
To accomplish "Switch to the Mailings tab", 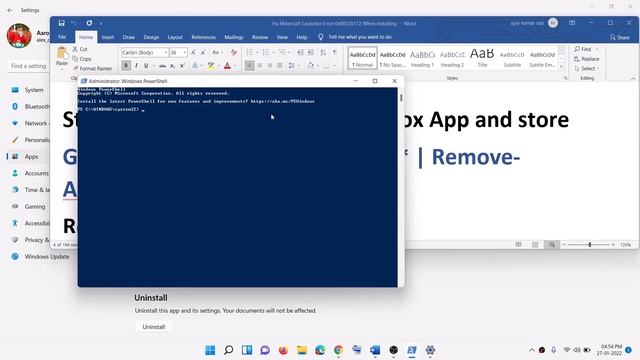I will pyautogui.click(x=233, y=37).
